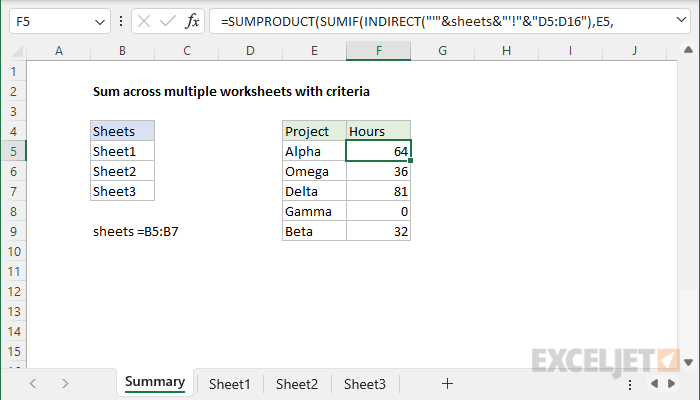The height and width of the screenshot is (400, 700).
Task: Select column F header
Action: pyautogui.click(x=378, y=51)
